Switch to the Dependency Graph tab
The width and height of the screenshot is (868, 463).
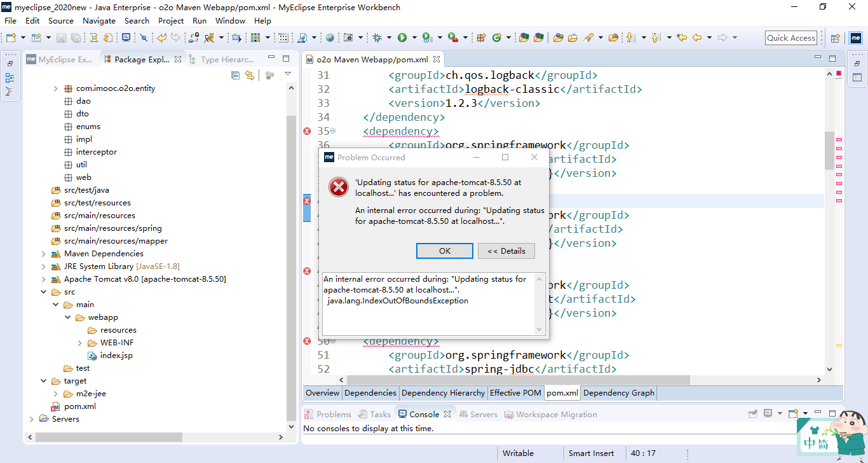point(618,393)
